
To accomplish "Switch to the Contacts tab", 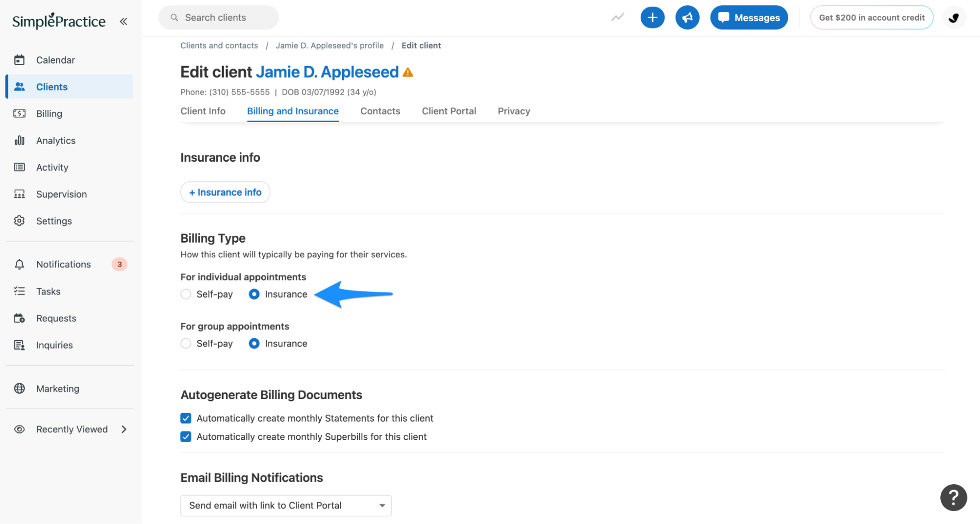I will [x=380, y=111].
